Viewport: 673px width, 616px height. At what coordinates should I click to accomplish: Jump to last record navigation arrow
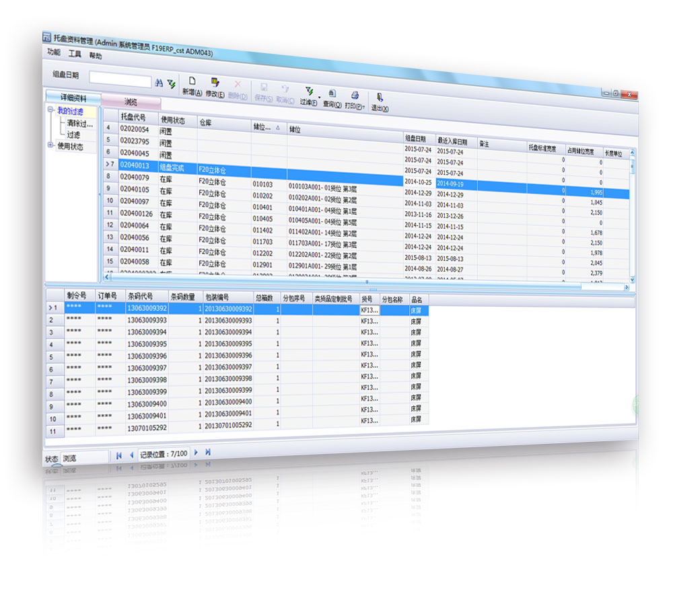tap(208, 452)
